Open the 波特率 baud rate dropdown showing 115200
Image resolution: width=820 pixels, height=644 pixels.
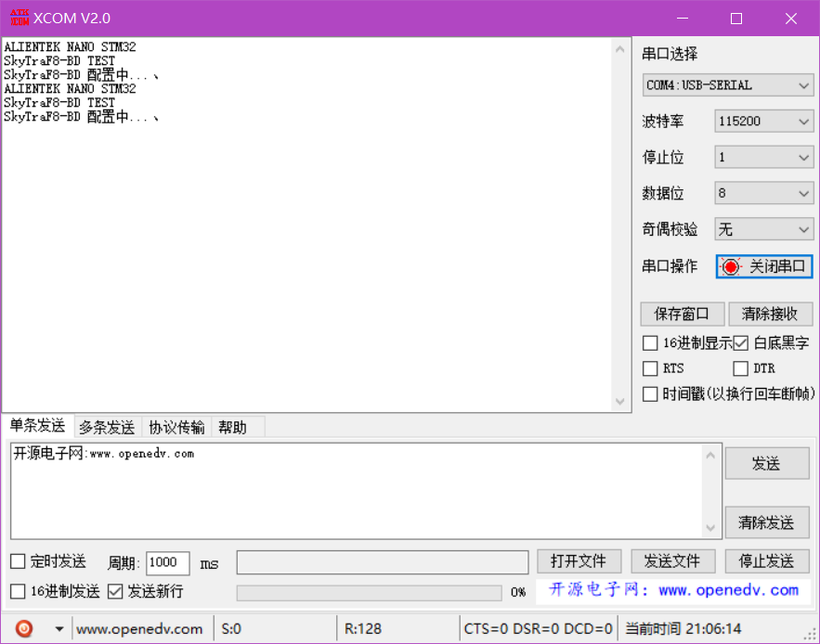pos(763,121)
